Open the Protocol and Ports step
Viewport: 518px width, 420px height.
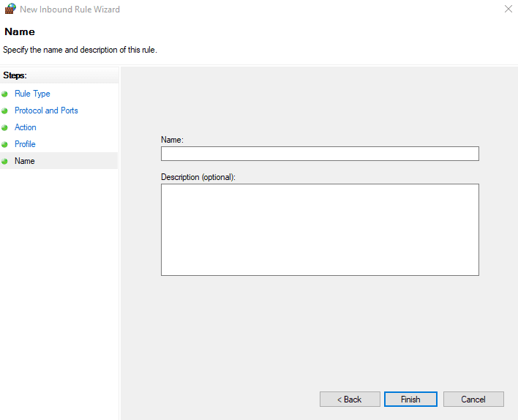[46, 110]
